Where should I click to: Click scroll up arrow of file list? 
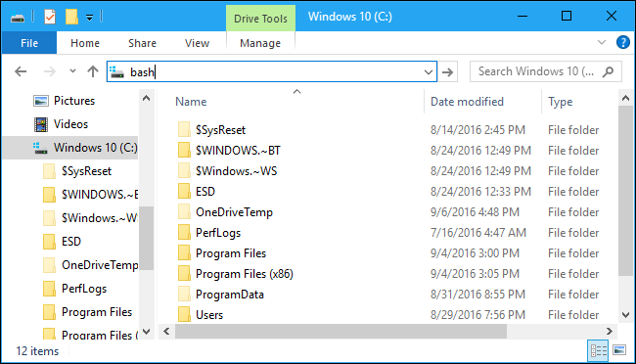[x=625, y=98]
